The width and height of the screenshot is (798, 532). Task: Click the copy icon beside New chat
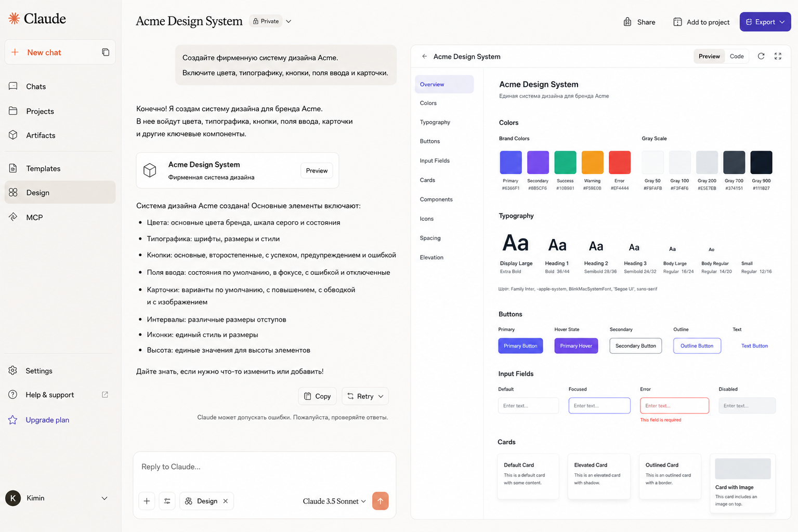click(106, 52)
